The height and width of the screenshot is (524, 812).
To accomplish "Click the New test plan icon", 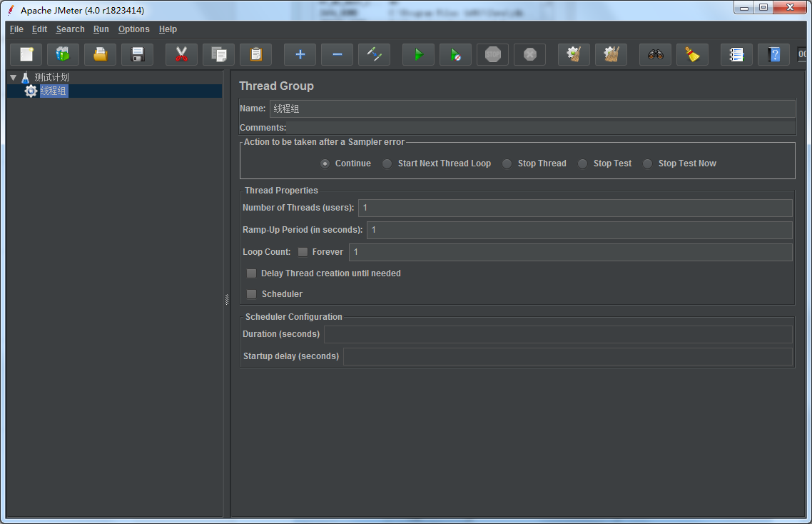I will point(26,54).
